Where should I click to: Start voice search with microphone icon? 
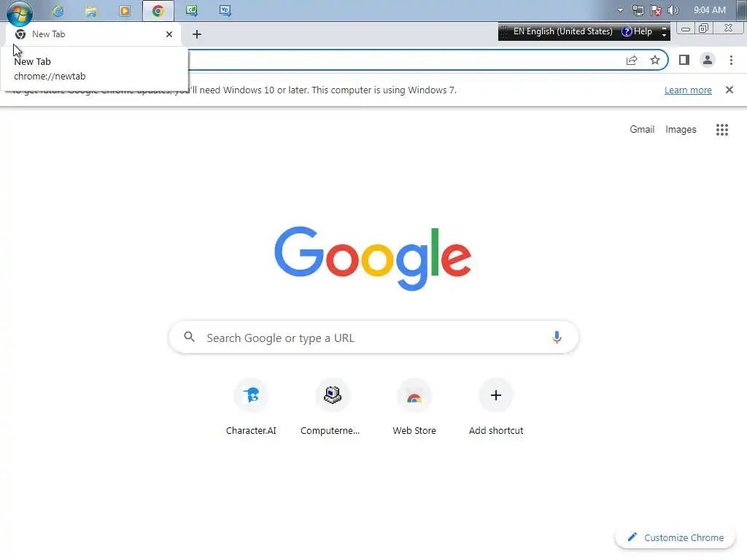tap(557, 337)
